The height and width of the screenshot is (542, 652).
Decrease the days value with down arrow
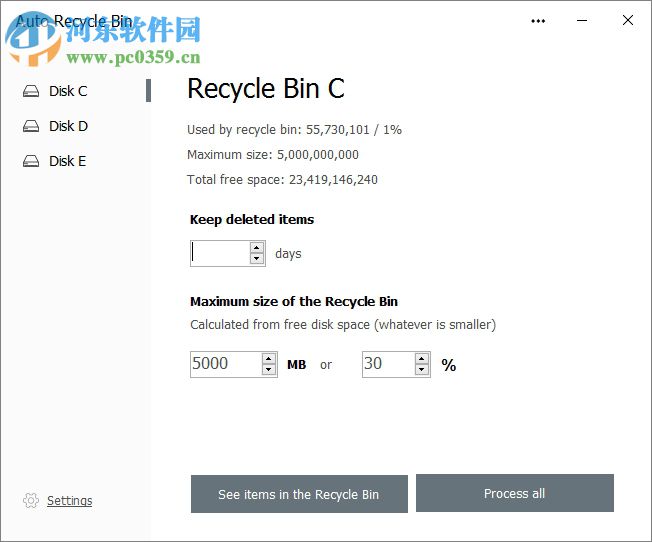(257, 258)
